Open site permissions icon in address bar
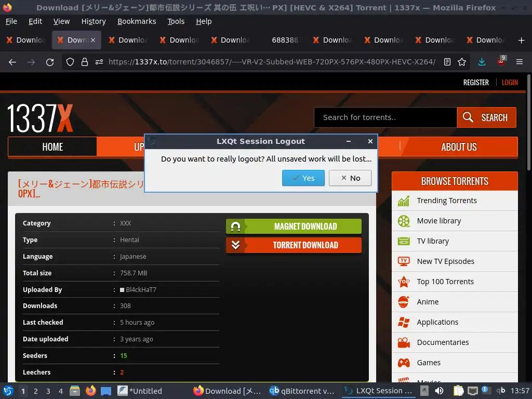The width and height of the screenshot is (532, 399). 99,62
